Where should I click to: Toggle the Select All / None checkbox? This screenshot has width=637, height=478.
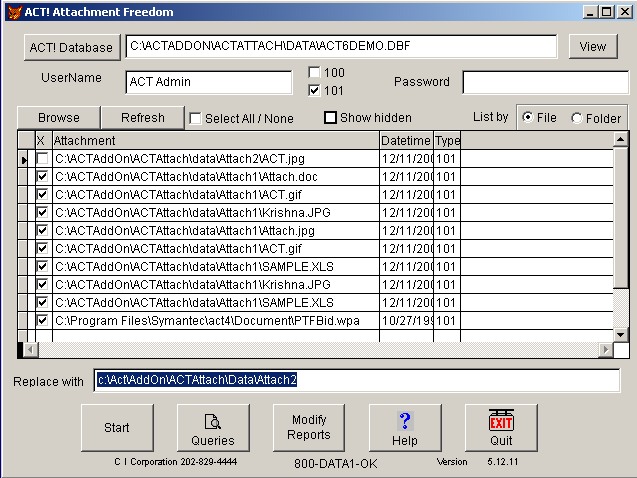(x=195, y=119)
